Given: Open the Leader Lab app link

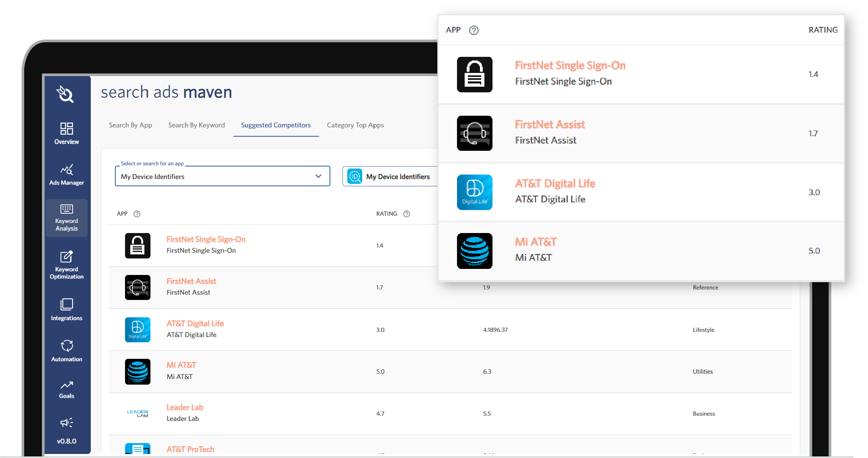Looking at the screenshot, I should pyautogui.click(x=185, y=408).
